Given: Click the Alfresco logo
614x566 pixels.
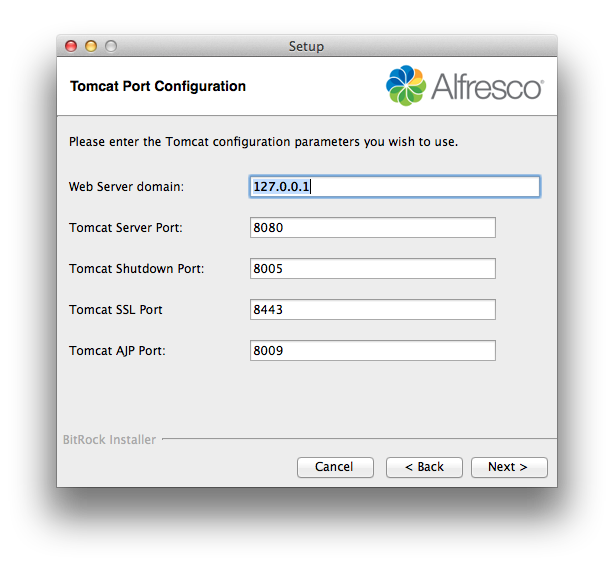Looking at the screenshot, I should [464, 86].
